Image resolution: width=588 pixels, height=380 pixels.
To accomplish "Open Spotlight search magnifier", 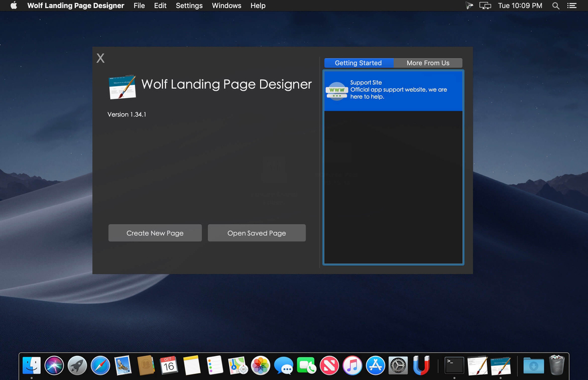I will click(556, 6).
